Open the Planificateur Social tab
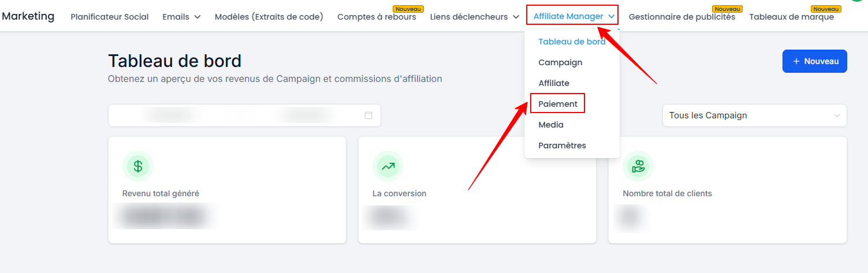 click(110, 17)
